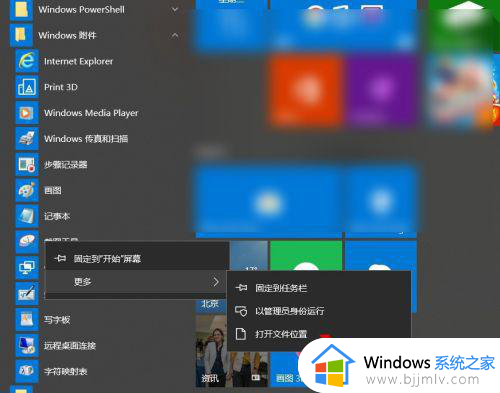The image size is (500, 393).
Task: Click the 步骤记录器 label
Action: [x=66, y=165]
